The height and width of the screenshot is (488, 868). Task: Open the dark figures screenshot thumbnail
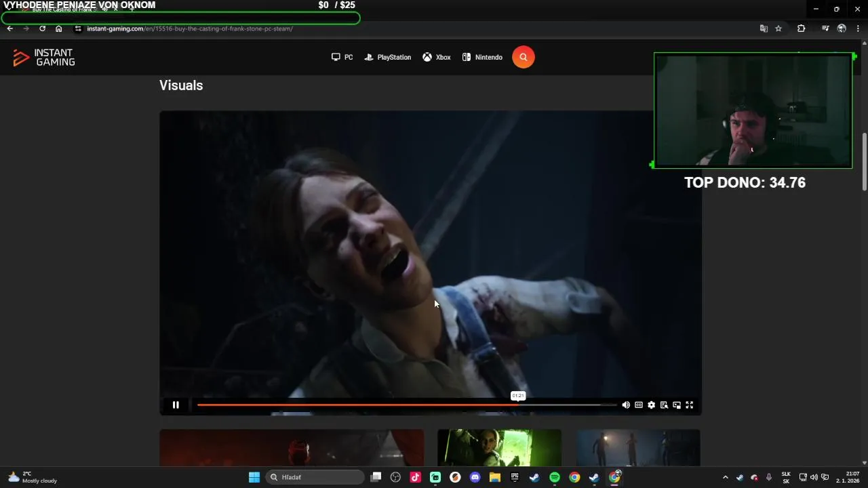pyautogui.click(x=638, y=447)
